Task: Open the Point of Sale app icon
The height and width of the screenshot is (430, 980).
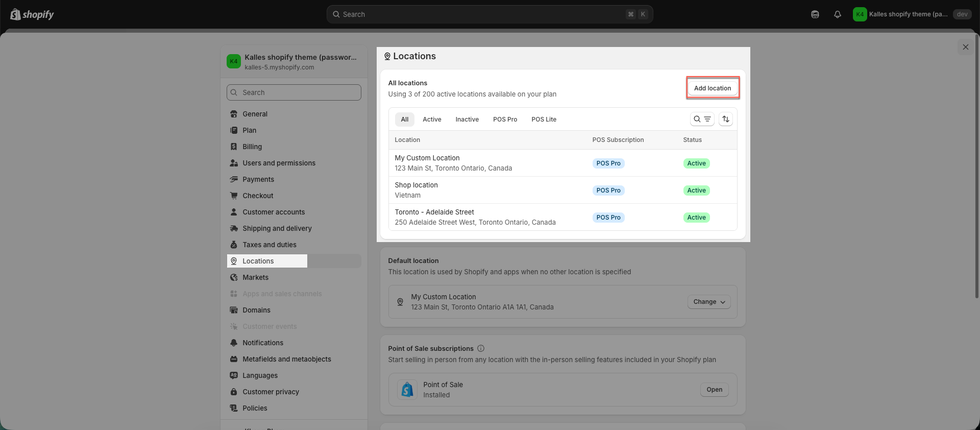Action: 407,390
